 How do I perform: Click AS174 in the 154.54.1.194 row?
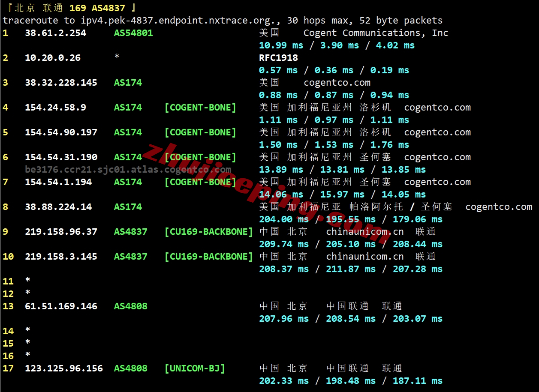(128, 182)
